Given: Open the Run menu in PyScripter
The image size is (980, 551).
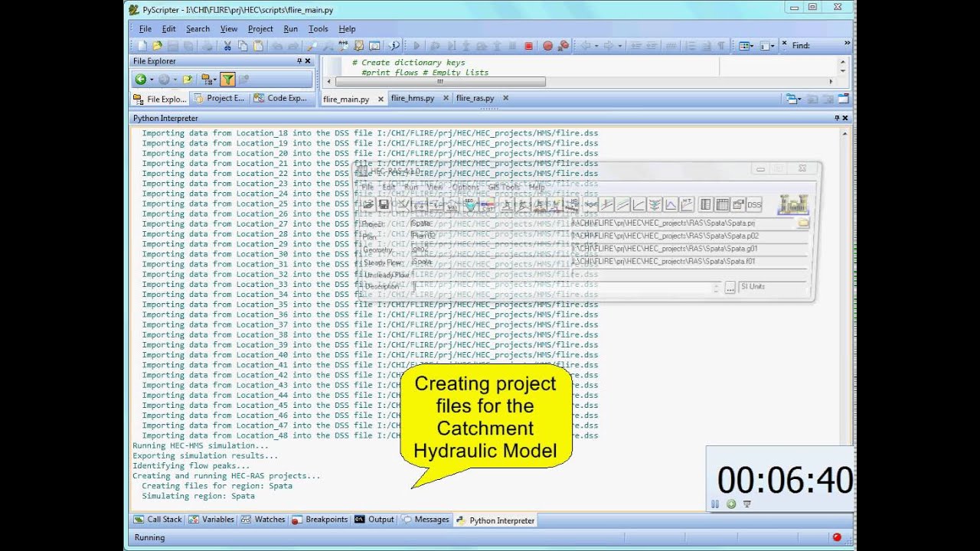Looking at the screenshot, I should 290,28.
